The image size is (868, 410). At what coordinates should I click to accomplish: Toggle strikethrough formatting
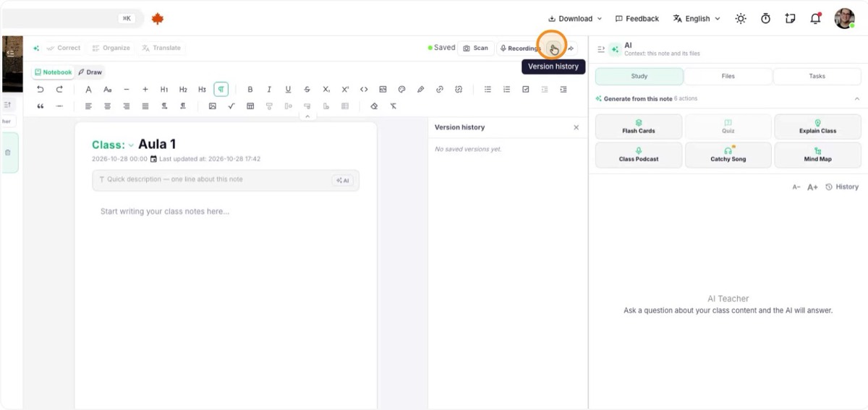pyautogui.click(x=307, y=90)
